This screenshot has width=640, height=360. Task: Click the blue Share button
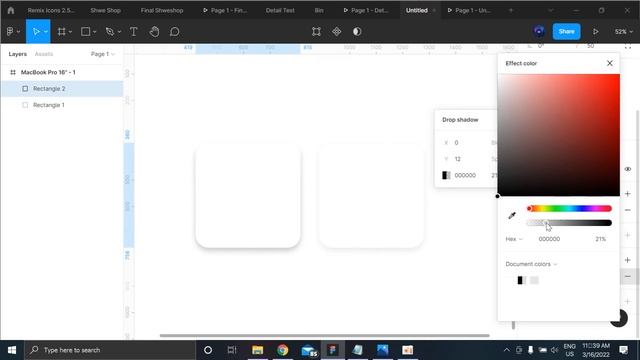566,31
